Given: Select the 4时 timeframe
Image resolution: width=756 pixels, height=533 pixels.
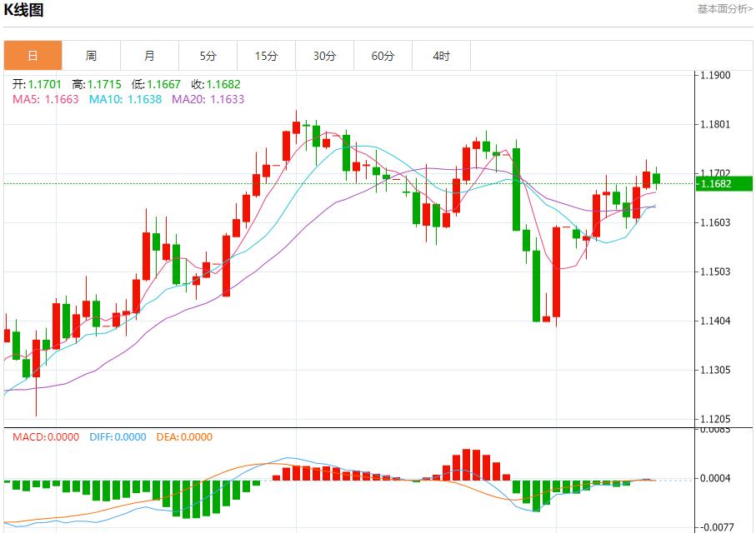Looking at the screenshot, I should pyautogui.click(x=441, y=55).
